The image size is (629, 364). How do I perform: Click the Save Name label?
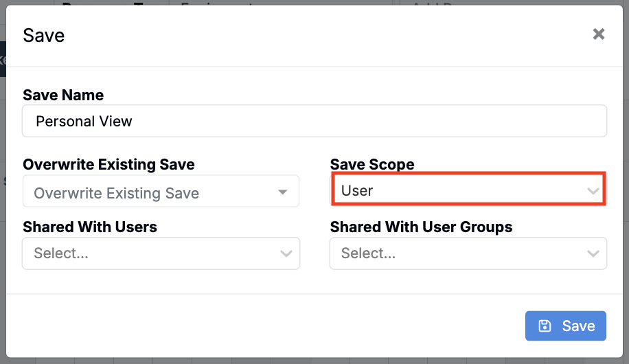point(63,95)
